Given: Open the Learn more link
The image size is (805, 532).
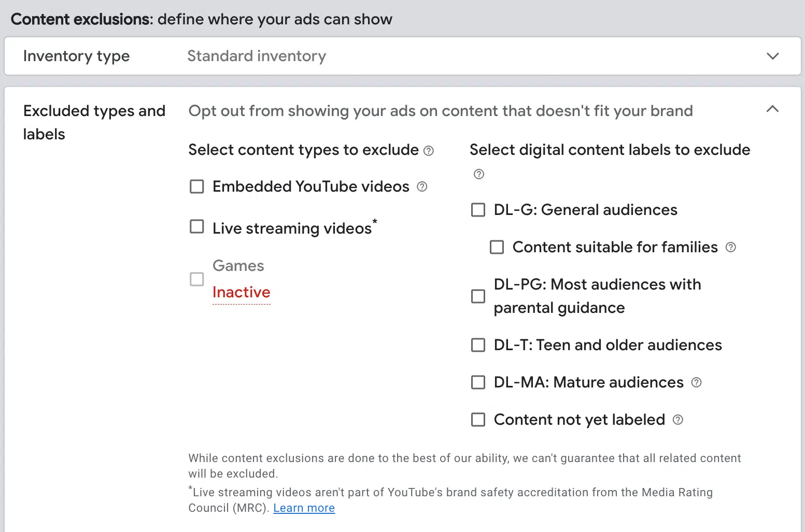Looking at the screenshot, I should (304, 508).
